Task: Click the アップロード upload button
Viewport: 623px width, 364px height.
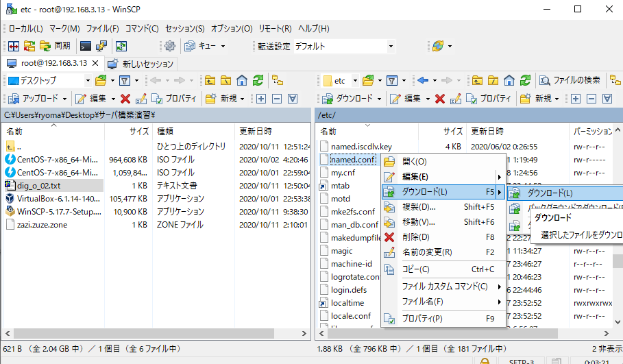Action: 34,99
